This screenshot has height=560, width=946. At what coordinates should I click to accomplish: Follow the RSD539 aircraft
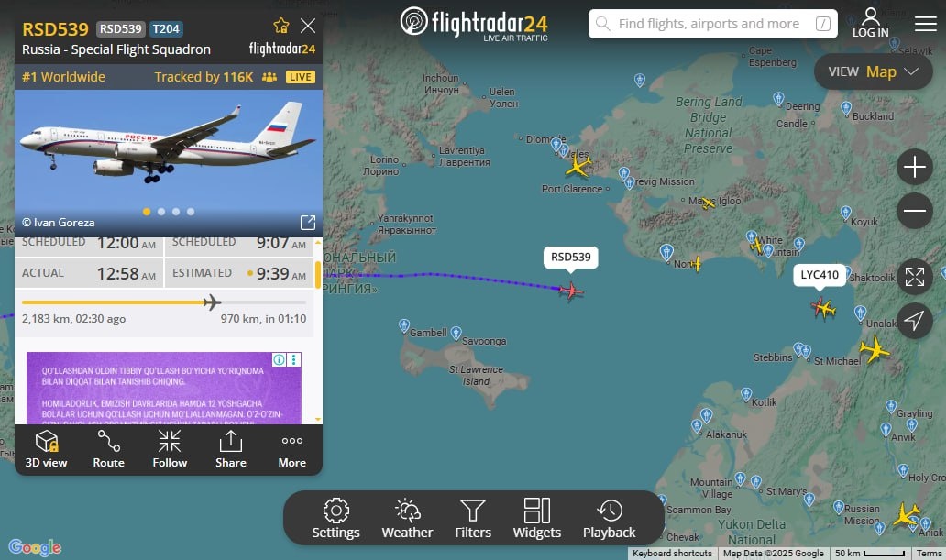[170, 449]
